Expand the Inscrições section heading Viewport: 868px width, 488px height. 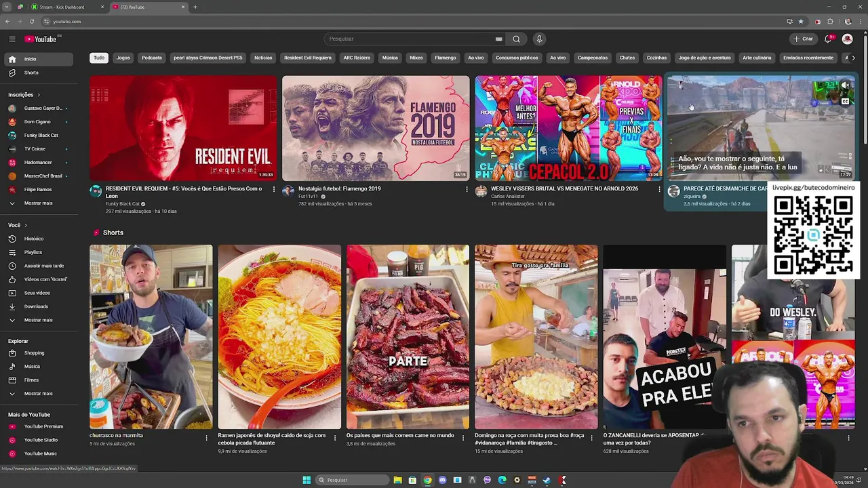pos(24,95)
